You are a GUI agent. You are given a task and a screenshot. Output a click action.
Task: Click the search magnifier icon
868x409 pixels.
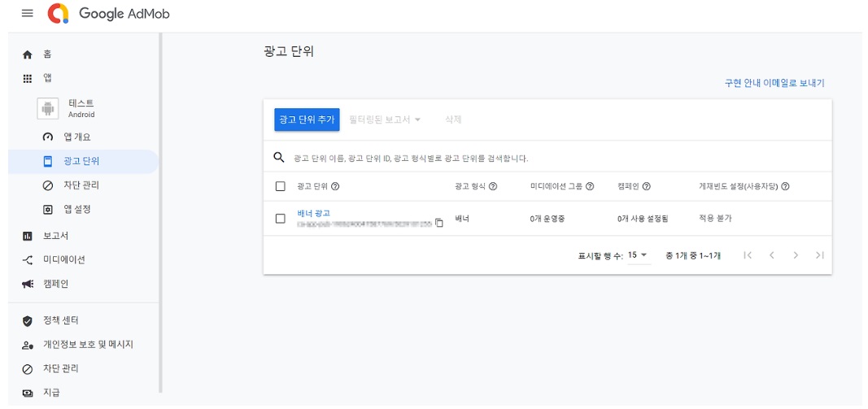tap(279, 157)
